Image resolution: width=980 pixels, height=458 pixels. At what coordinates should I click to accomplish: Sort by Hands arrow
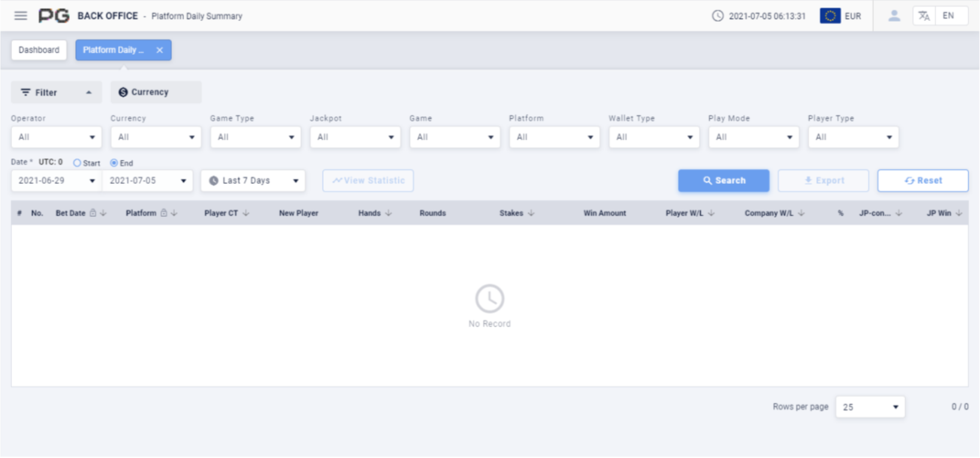point(388,213)
